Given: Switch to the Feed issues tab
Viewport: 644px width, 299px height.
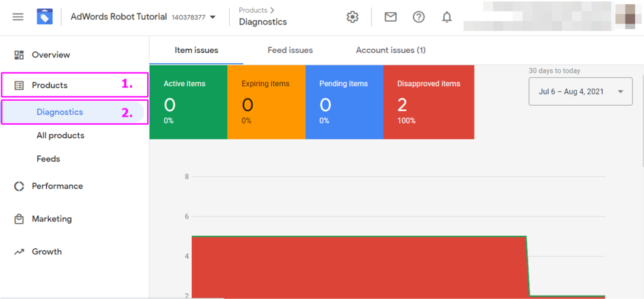Looking at the screenshot, I should 290,50.
